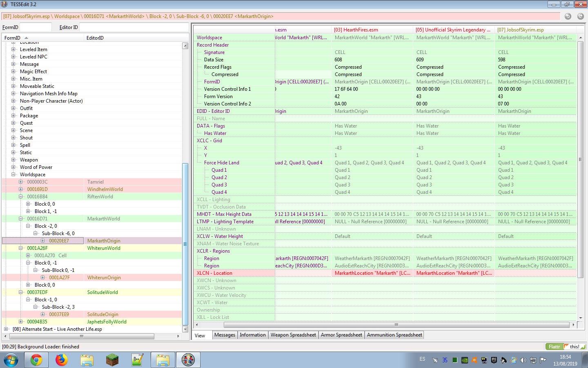Open the Information tab
Viewport: 588px width, 368px height.
253,335
